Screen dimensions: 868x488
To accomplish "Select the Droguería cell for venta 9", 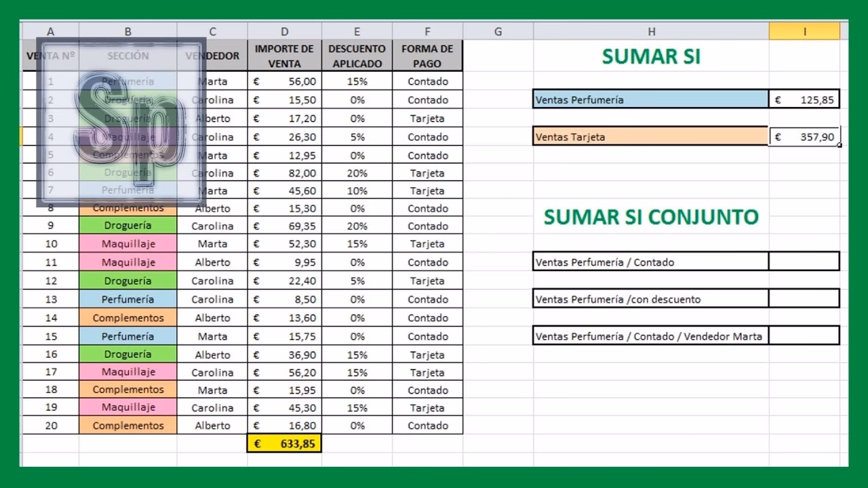I will click(127, 226).
